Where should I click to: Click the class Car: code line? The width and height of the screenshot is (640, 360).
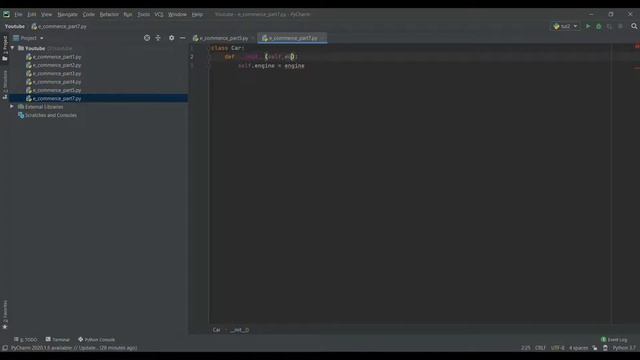coord(227,48)
